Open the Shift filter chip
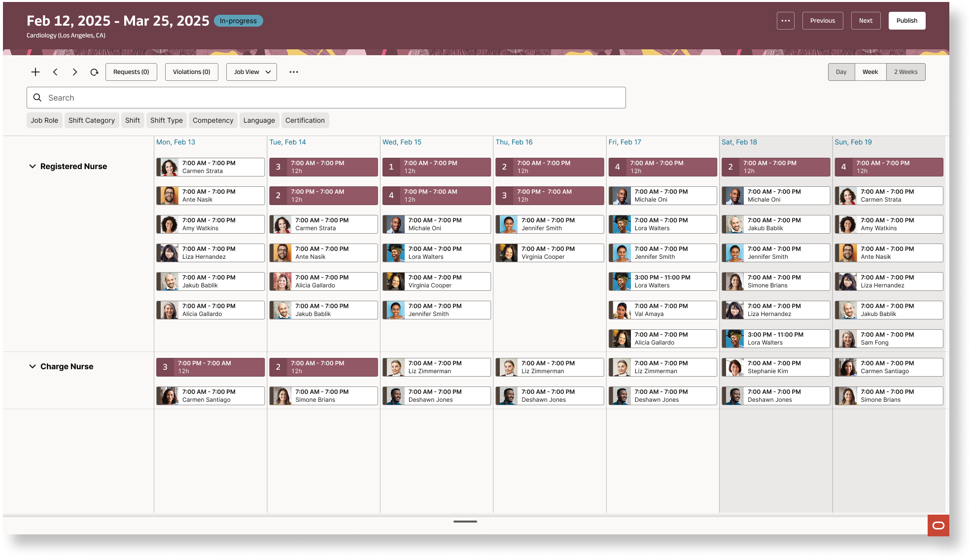This screenshot has width=972, height=560. (x=133, y=120)
